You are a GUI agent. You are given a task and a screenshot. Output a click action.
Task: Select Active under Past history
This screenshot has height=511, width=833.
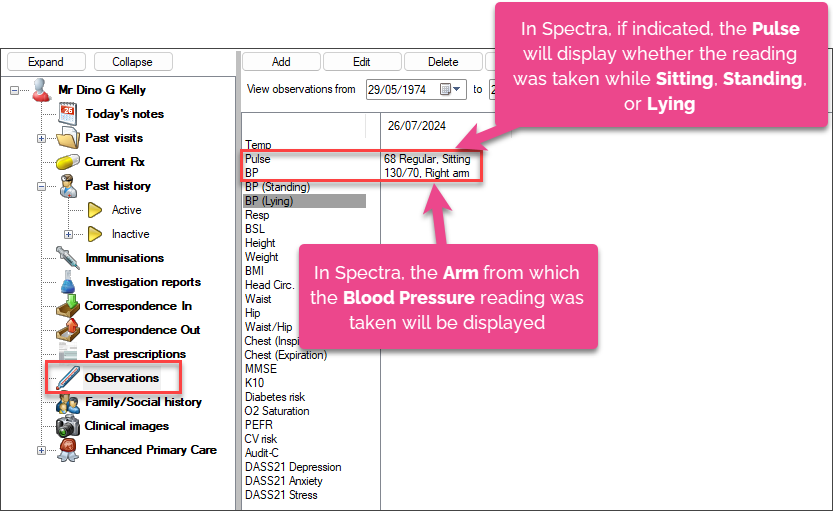coord(126,210)
